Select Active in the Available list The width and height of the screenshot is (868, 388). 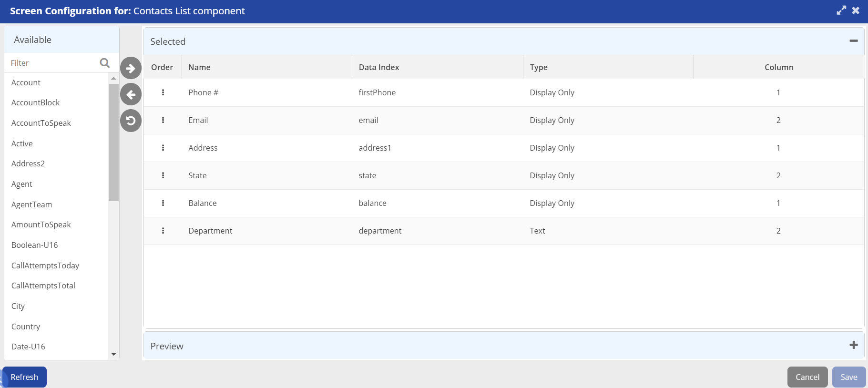(x=22, y=143)
